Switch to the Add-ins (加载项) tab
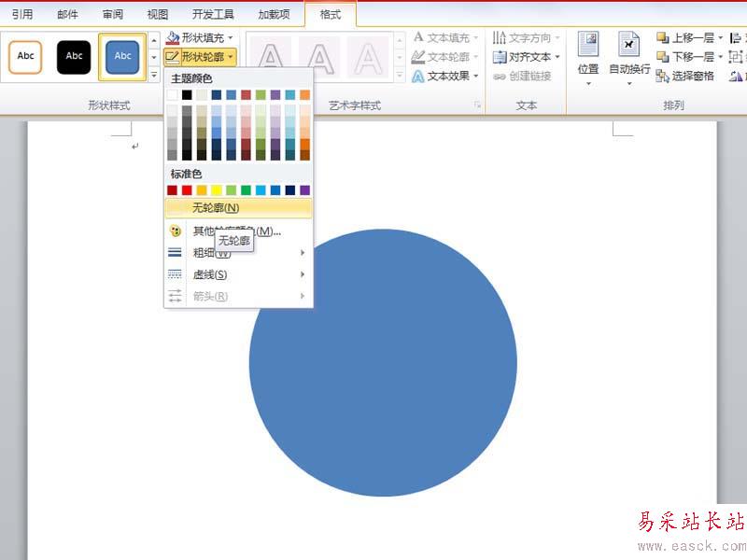The image size is (747, 560). 274,14
